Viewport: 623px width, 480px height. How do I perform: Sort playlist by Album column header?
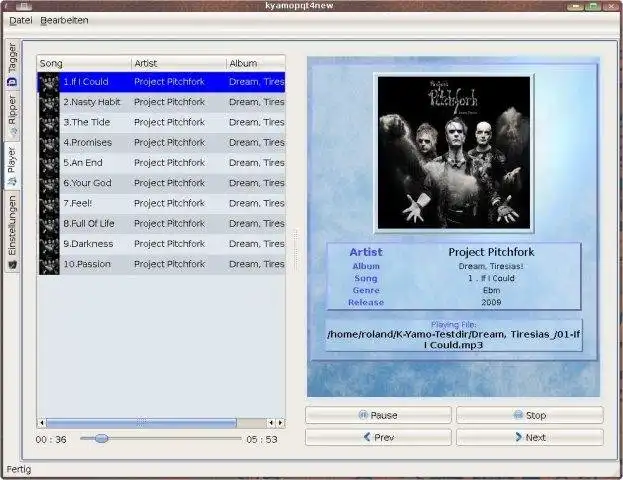pos(256,63)
